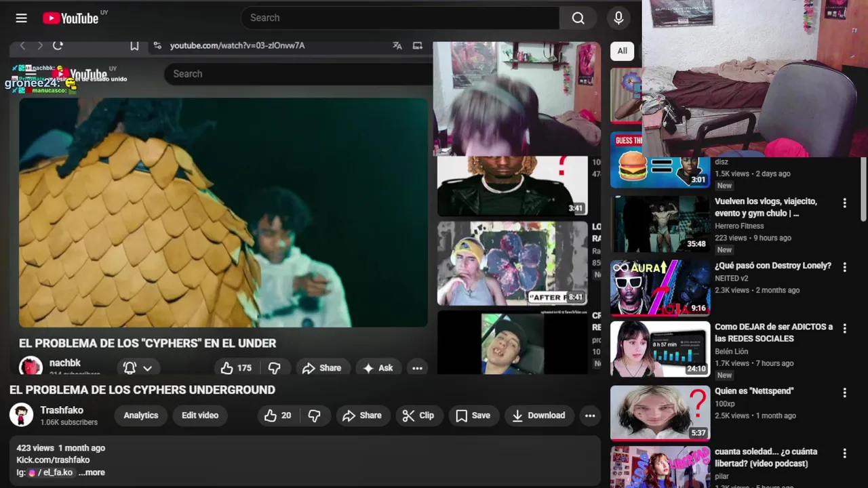Save video to a playlist
The image size is (868, 488).
click(473, 415)
